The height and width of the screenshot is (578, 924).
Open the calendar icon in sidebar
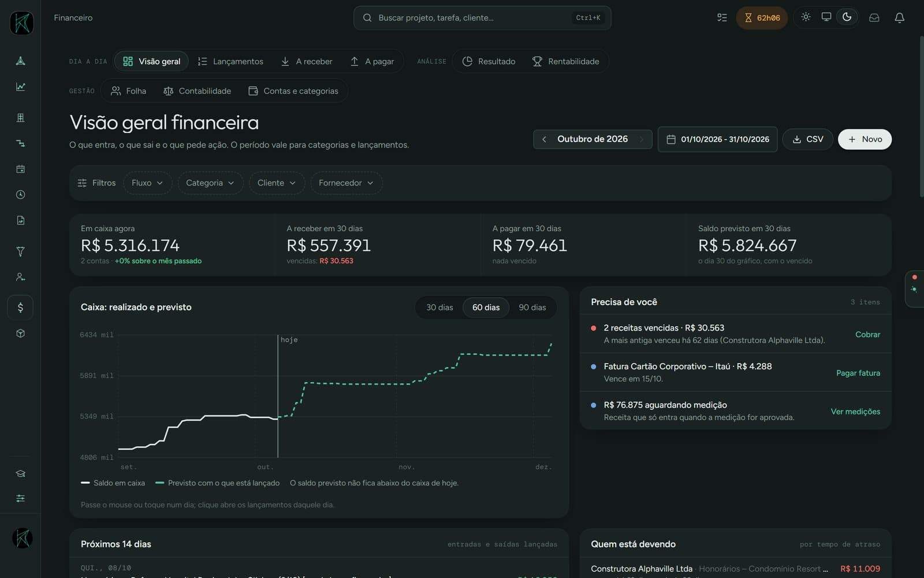pos(20,169)
